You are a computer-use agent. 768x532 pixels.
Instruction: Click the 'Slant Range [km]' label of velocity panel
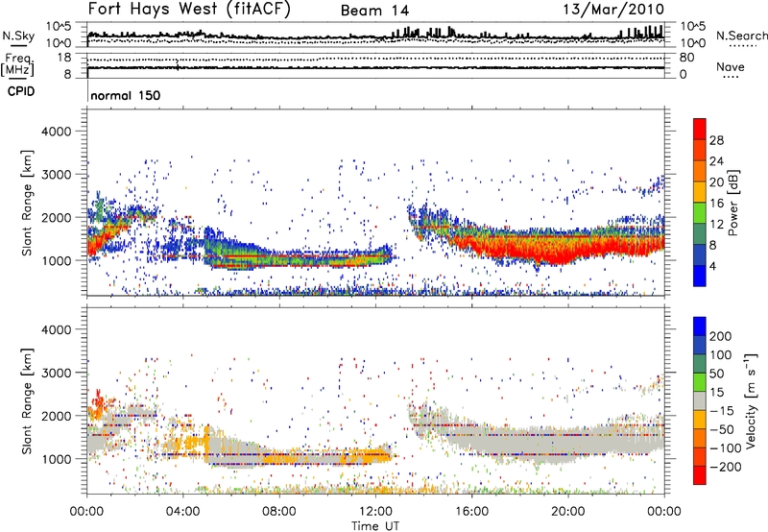pyautogui.click(x=27, y=400)
